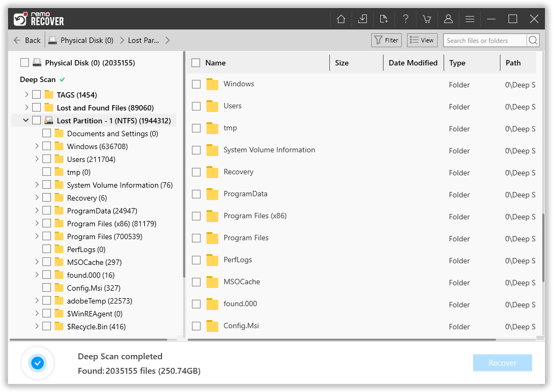Click the Search files or folders field
The height and width of the screenshot is (392, 553).
[x=484, y=40]
